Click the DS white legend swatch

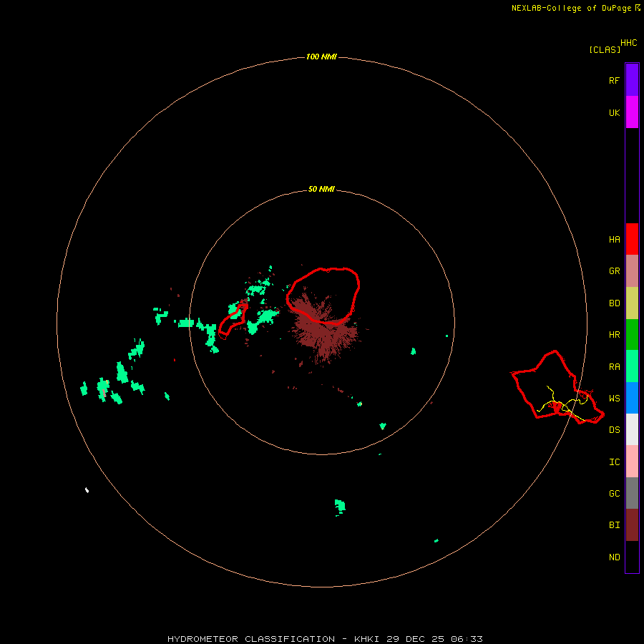coord(632,429)
